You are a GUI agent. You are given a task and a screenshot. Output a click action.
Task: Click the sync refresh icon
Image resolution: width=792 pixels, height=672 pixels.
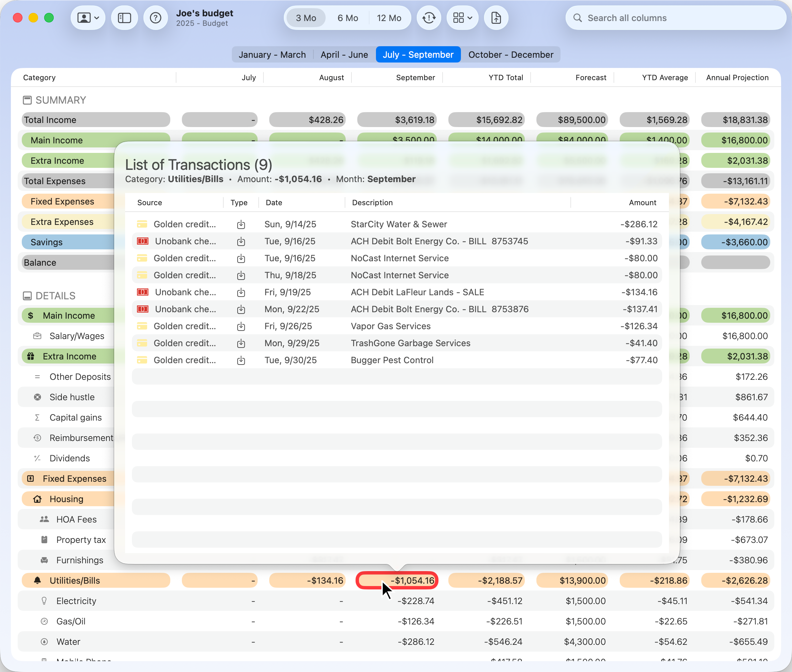(429, 18)
